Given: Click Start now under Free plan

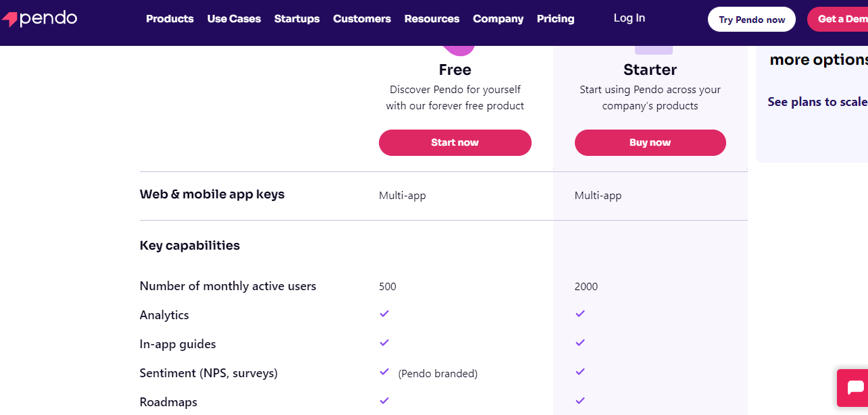Looking at the screenshot, I should coord(455,142).
